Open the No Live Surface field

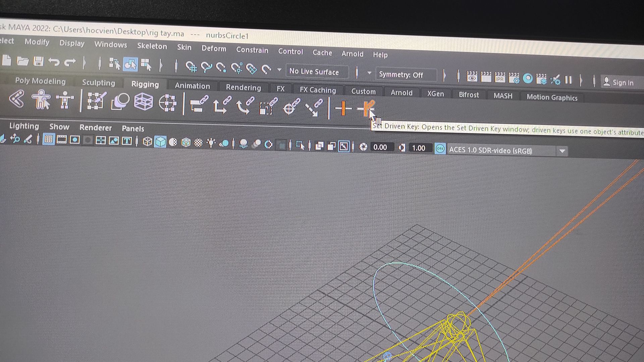click(317, 72)
